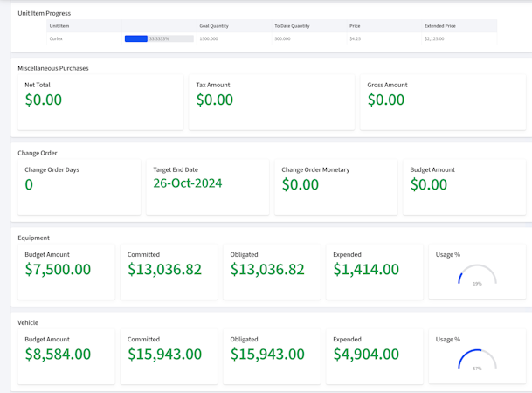The width and height of the screenshot is (532, 393).
Task: Click the Vehicle Usage % gauge
Action: [x=477, y=361]
